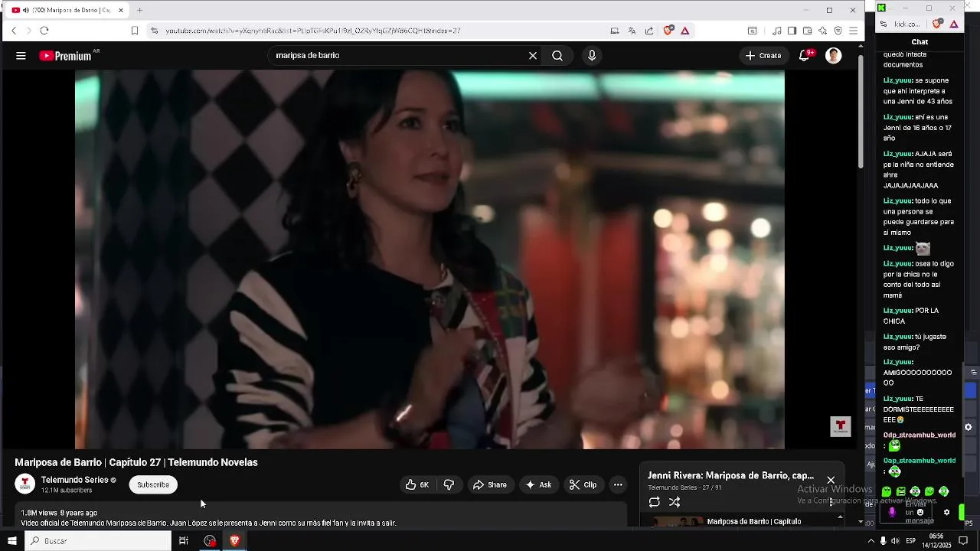The height and width of the screenshot is (551, 980).
Task: Go forward in browser history
Action: (29, 31)
